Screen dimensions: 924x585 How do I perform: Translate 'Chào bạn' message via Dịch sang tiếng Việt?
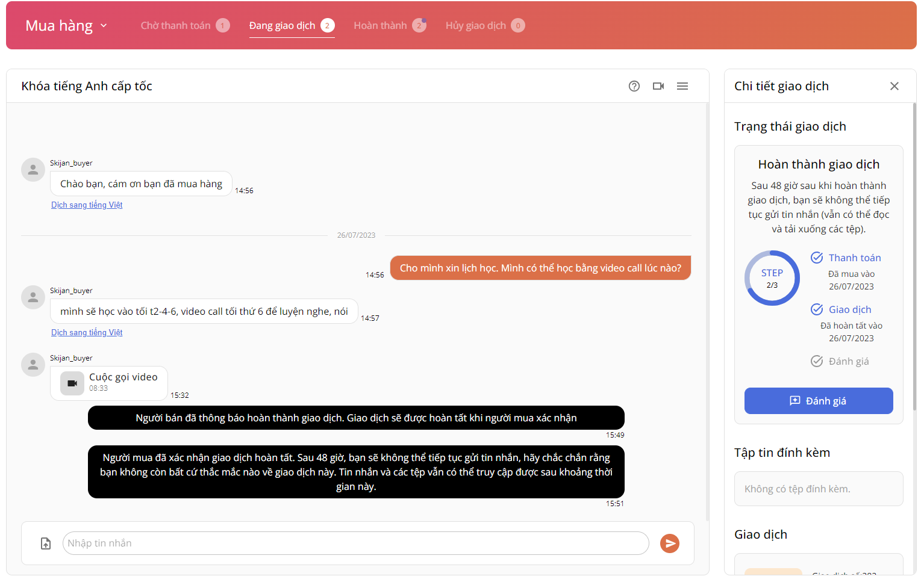[x=87, y=205]
